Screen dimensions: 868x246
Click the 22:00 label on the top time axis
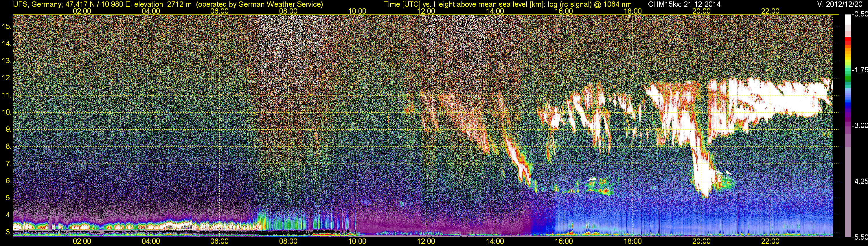point(770,11)
